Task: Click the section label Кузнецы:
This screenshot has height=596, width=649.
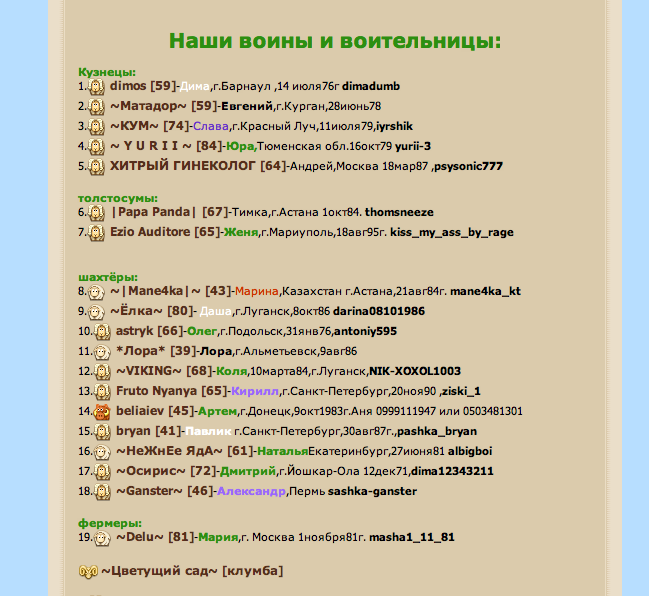Action: (x=107, y=72)
